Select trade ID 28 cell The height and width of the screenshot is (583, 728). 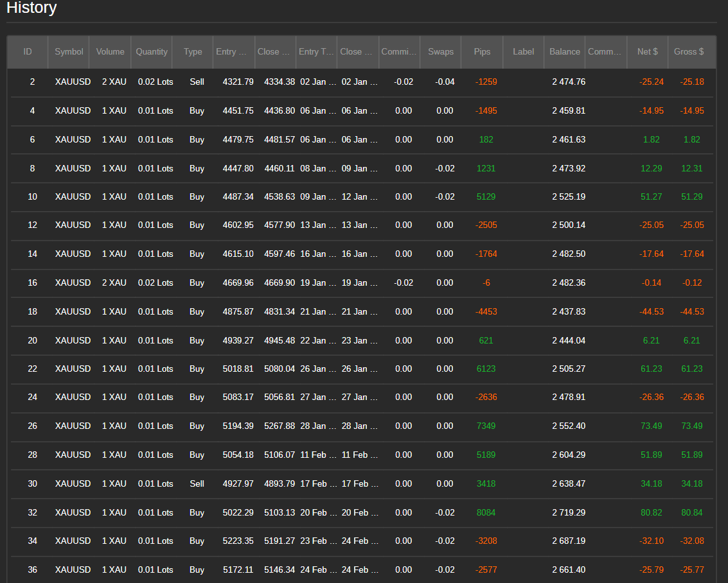tap(32, 455)
